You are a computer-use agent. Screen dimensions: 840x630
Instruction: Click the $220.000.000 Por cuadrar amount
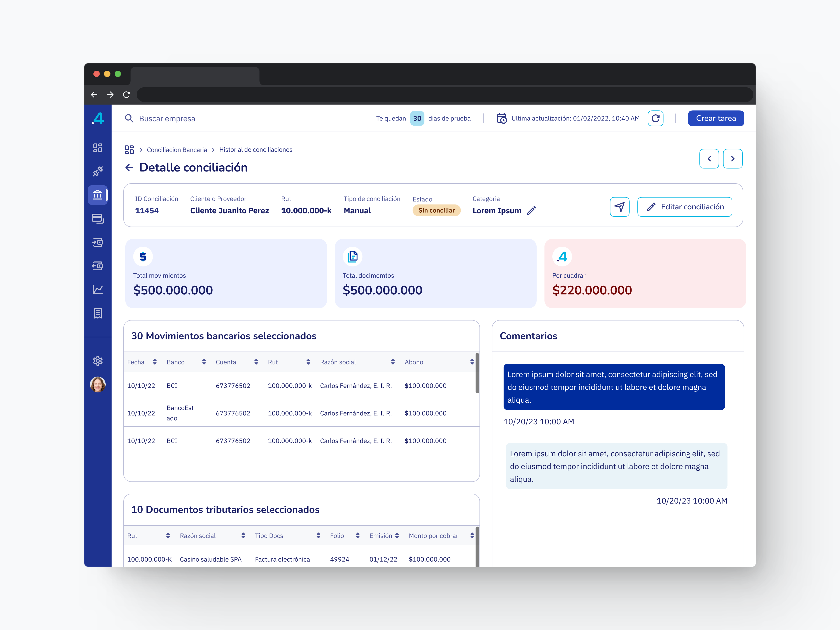592,290
